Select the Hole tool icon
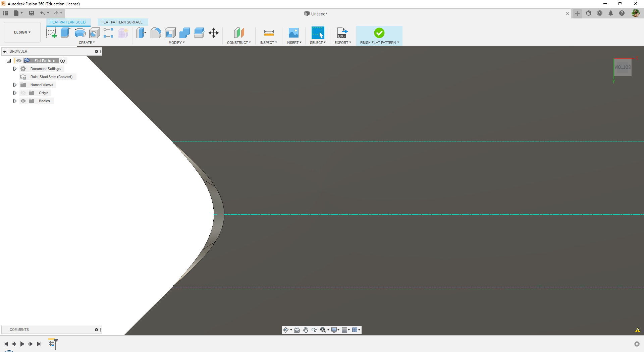644x352 pixels. pyautogui.click(x=95, y=33)
